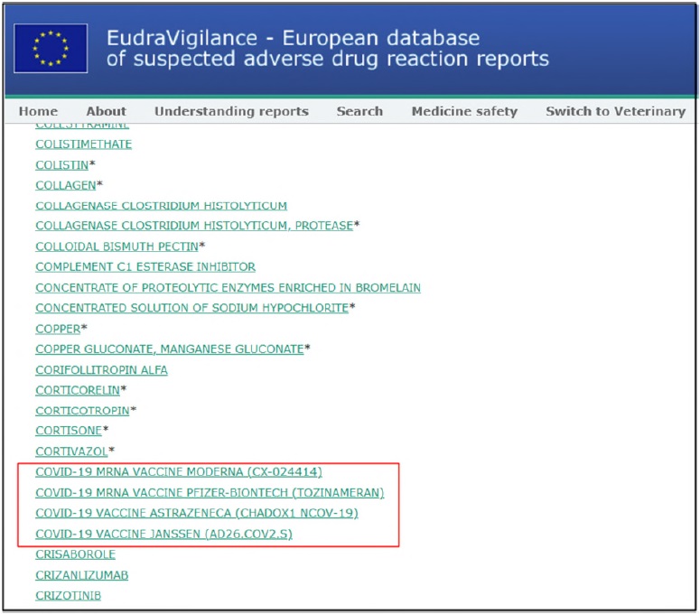This screenshot has height=614, width=700.
Task: Click the European Union flag logo
Action: pos(51,48)
